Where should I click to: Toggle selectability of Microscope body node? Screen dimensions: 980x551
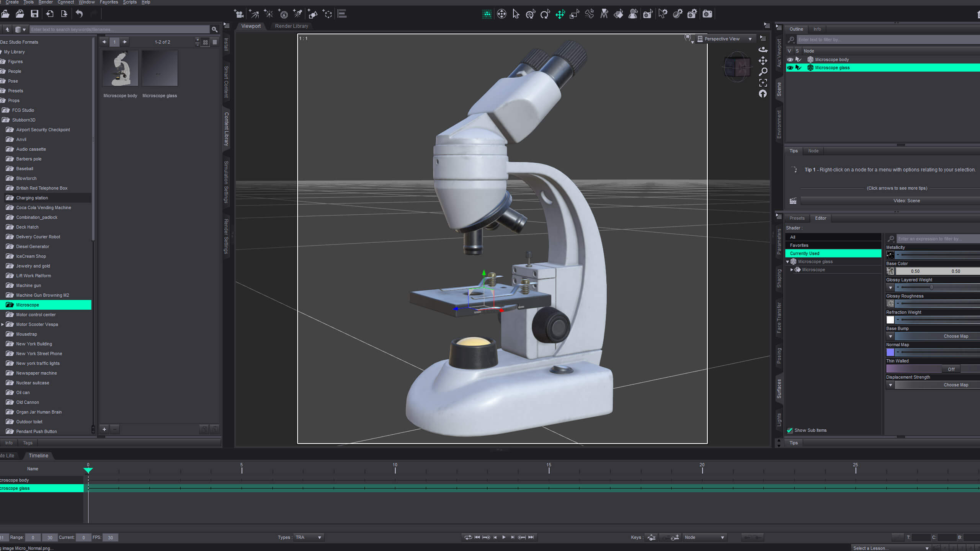798,60
